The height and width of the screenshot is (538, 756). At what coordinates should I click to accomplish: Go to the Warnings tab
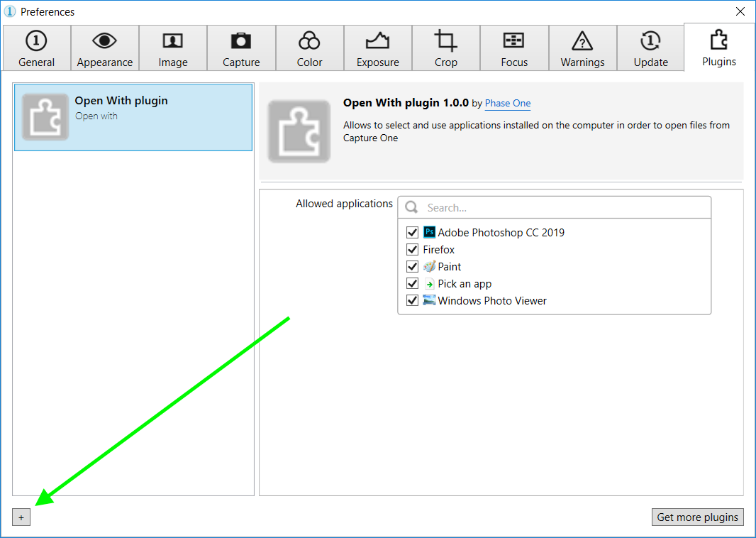coord(582,48)
